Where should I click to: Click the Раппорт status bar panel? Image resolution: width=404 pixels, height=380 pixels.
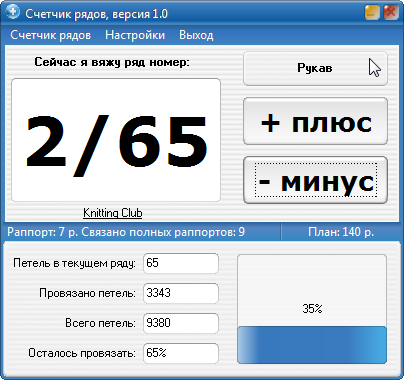tap(142, 232)
